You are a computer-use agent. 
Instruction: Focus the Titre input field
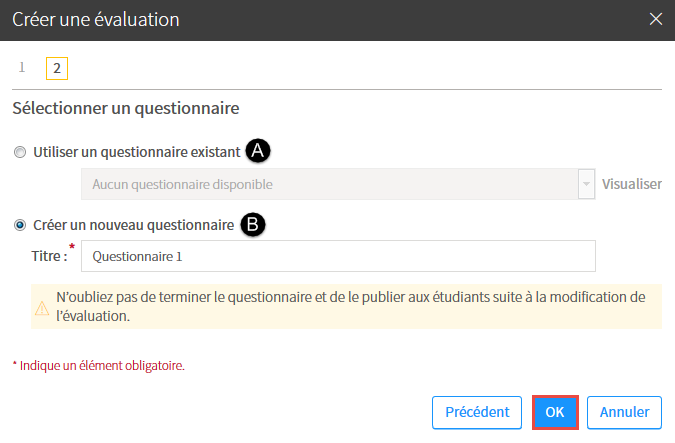(338, 256)
